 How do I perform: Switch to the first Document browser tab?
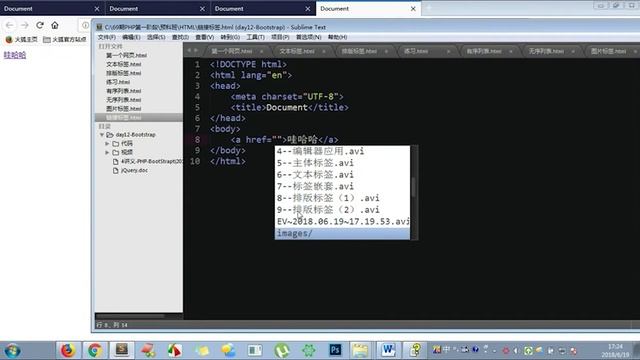52,8
